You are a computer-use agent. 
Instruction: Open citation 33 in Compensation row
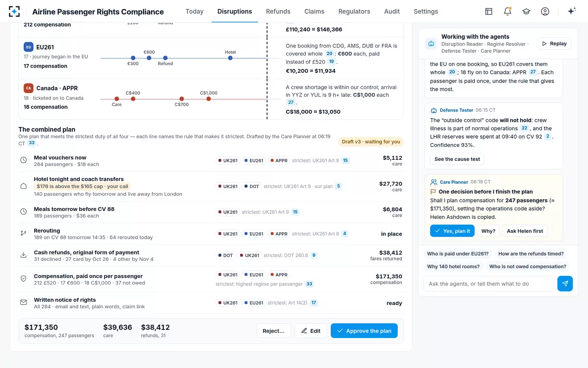pyautogui.click(x=309, y=284)
